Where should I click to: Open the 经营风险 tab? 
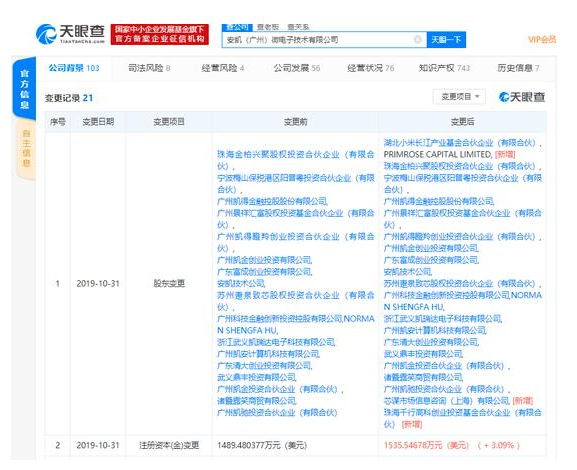[223, 68]
